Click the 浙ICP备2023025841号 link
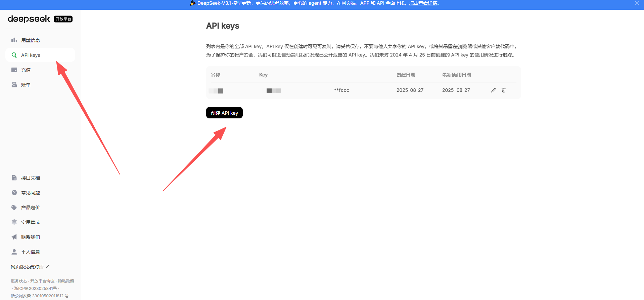This screenshot has height=300, width=644. (x=36, y=289)
